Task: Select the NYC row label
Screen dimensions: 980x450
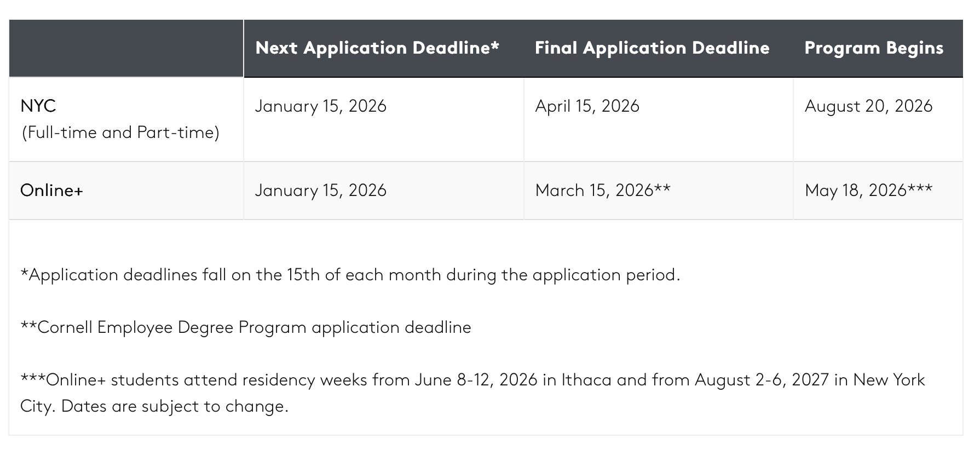Action: (x=38, y=106)
